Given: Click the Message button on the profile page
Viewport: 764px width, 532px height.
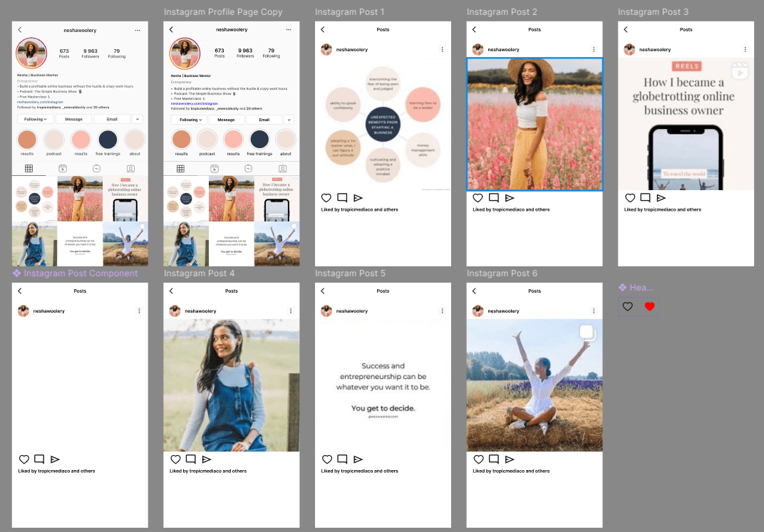Looking at the screenshot, I should click(x=74, y=119).
